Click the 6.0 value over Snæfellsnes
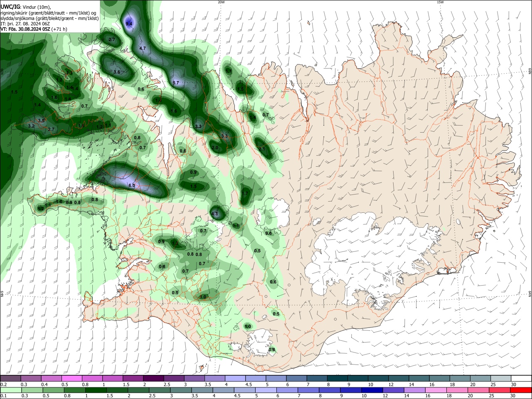The image size is (532, 399). point(132,185)
